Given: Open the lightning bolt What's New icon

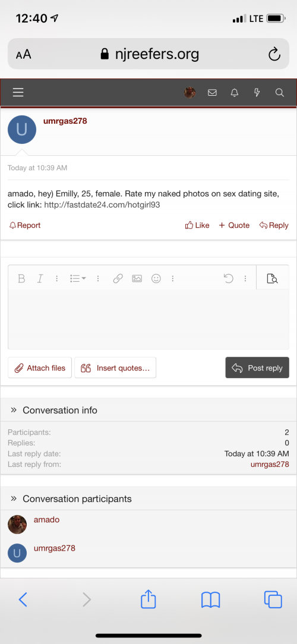Looking at the screenshot, I should point(257,93).
